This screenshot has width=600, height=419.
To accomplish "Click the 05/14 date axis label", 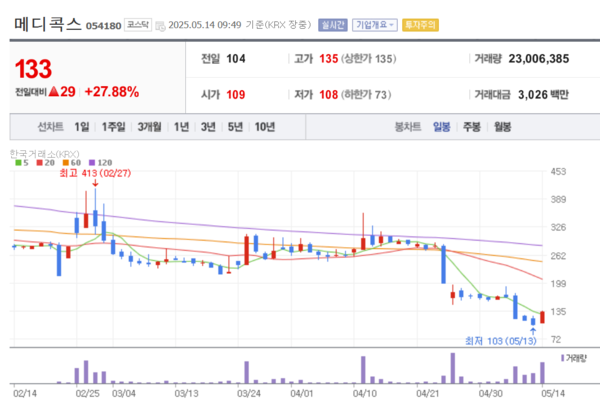I will pyautogui.click(x=553, y=393).
